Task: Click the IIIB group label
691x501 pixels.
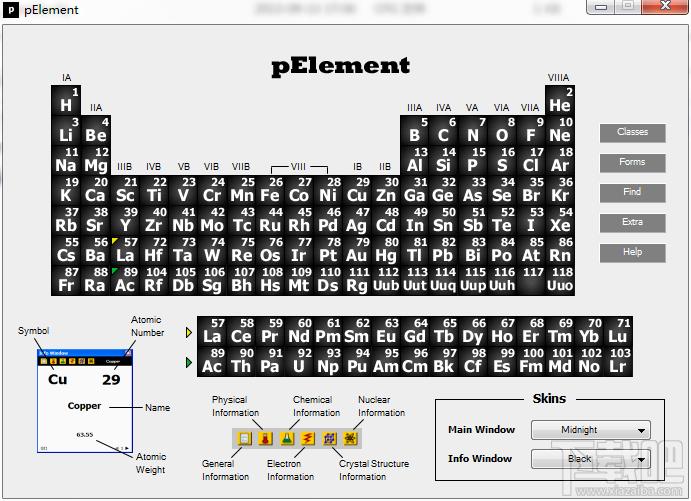Action: click(125, 167)
